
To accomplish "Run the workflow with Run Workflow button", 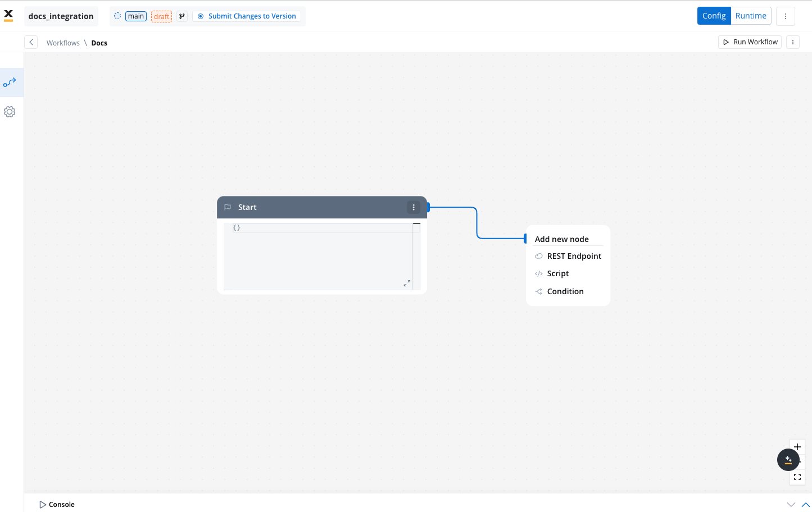I will tap(750, 42).
